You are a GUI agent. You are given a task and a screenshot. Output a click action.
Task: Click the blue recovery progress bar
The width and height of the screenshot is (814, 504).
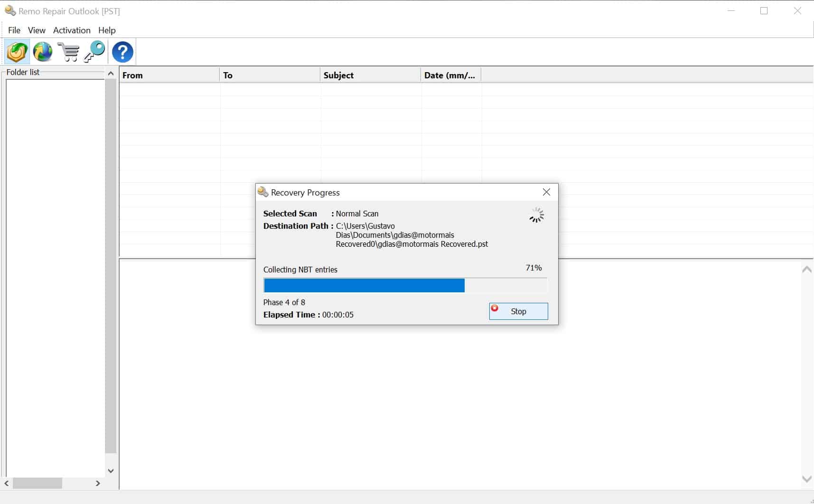[364, 285]
